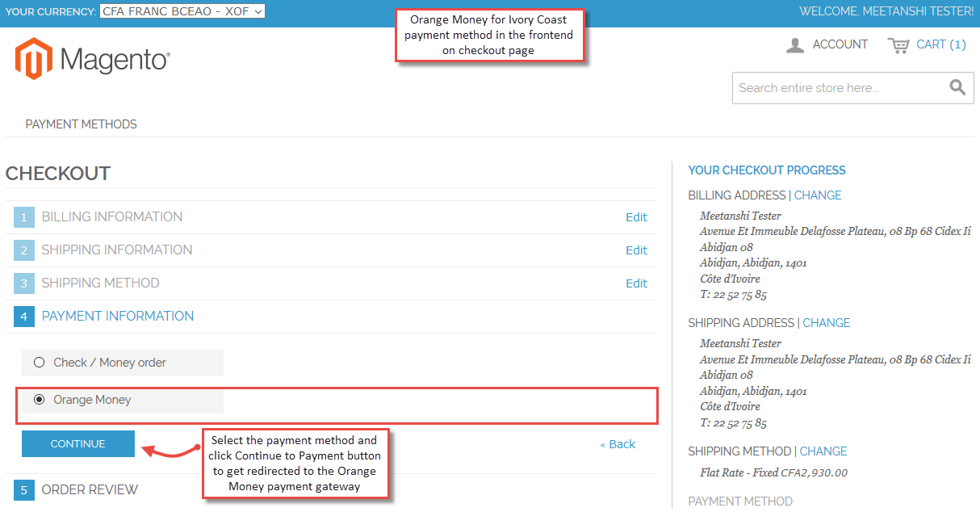Click Your Checkout Progress heading
980x512 pixels.
pyautogui.click(x=767, y=170)
